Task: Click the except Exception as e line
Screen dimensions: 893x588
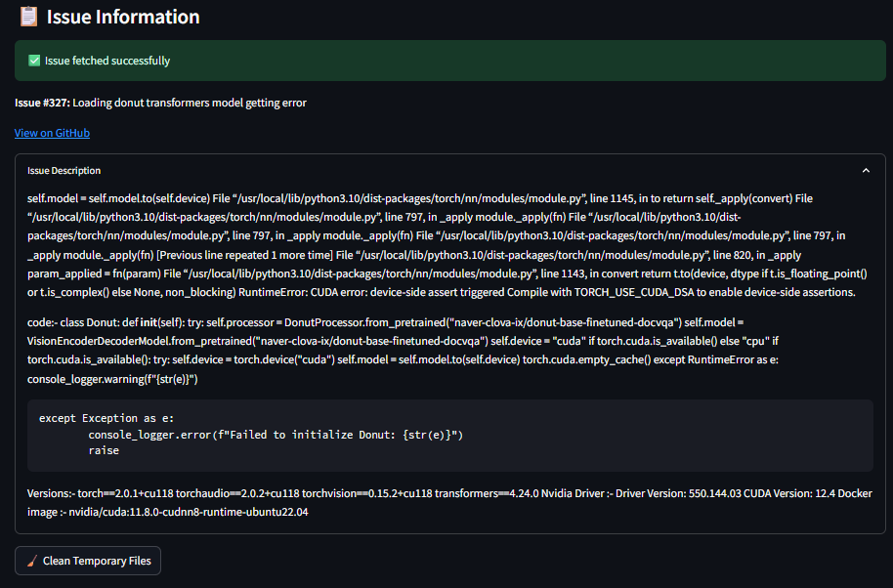Action: pyautogui.click(x=106, y=418)
